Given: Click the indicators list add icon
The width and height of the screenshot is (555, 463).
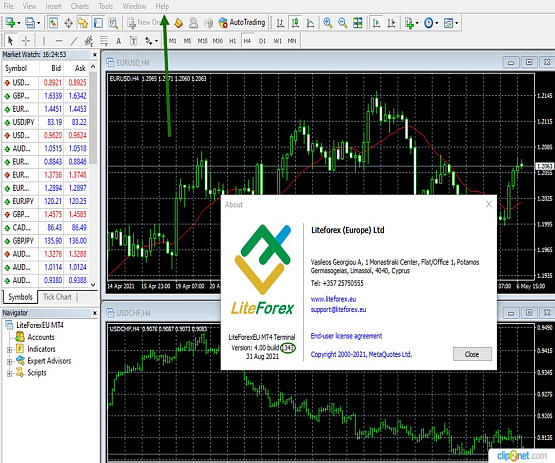Looking at the screenshot, I should click(x=409, y=23).
